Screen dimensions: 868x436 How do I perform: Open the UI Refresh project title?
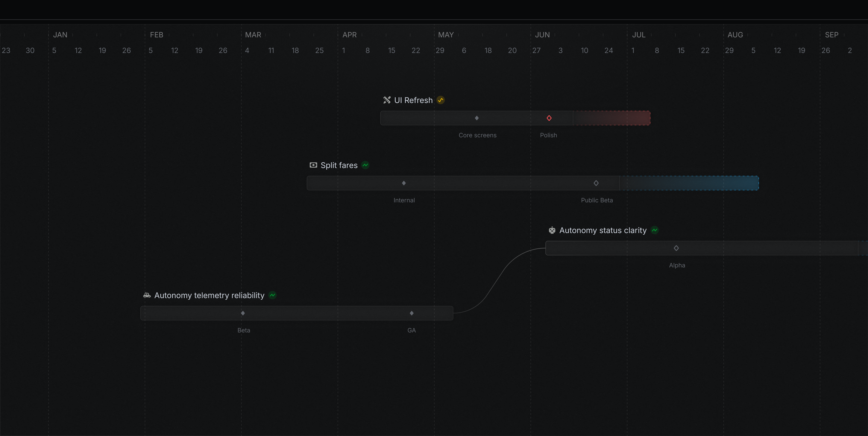pos(413,100)
